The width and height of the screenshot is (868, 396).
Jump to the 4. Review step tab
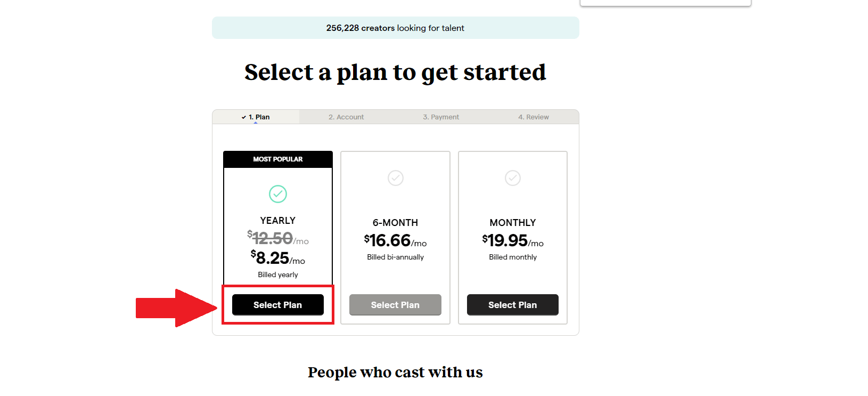click(x=533, y=117)
